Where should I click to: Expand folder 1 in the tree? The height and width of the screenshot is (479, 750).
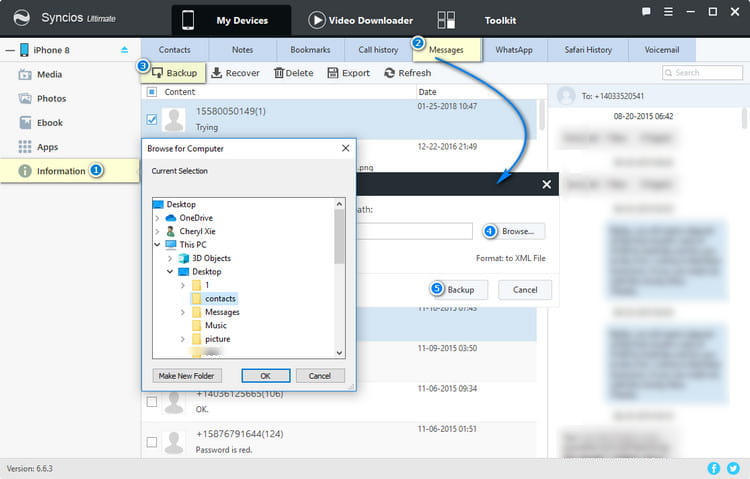click(182, 285)
